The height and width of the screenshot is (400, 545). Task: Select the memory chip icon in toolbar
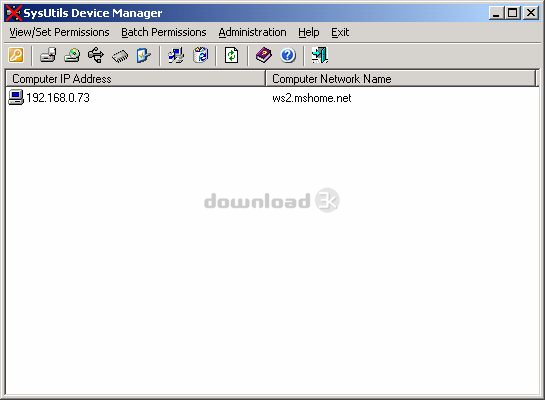coord(120,56)
